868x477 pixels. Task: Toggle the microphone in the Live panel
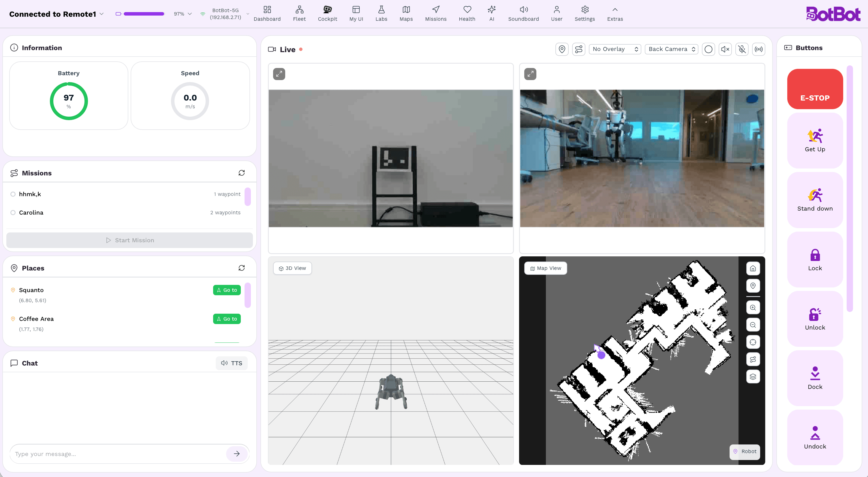742,49
